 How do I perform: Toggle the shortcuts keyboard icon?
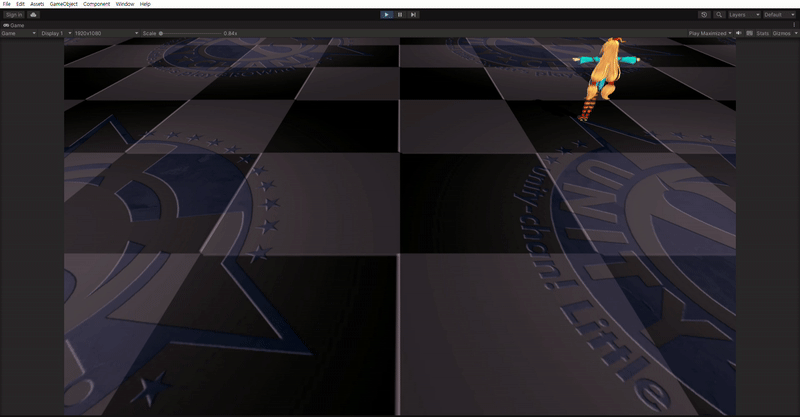(749, 33)
